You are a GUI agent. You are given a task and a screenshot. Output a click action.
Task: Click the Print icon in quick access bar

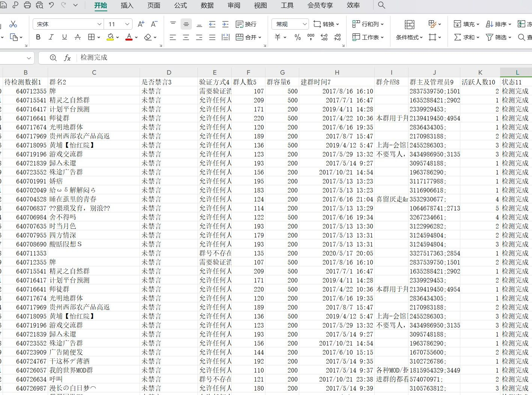click(27, 5)
